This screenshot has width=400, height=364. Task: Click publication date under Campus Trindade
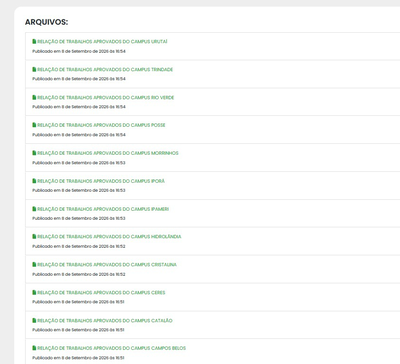[x=79, y=79]
